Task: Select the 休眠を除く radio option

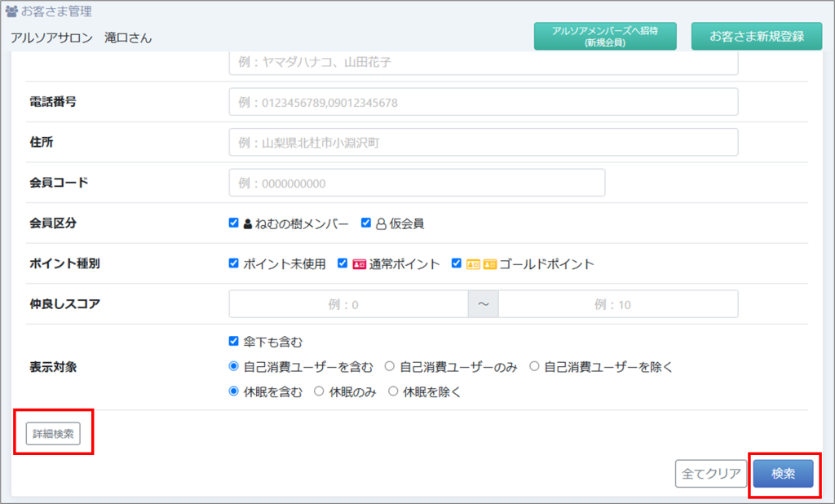Action: [x=393, y=391]
